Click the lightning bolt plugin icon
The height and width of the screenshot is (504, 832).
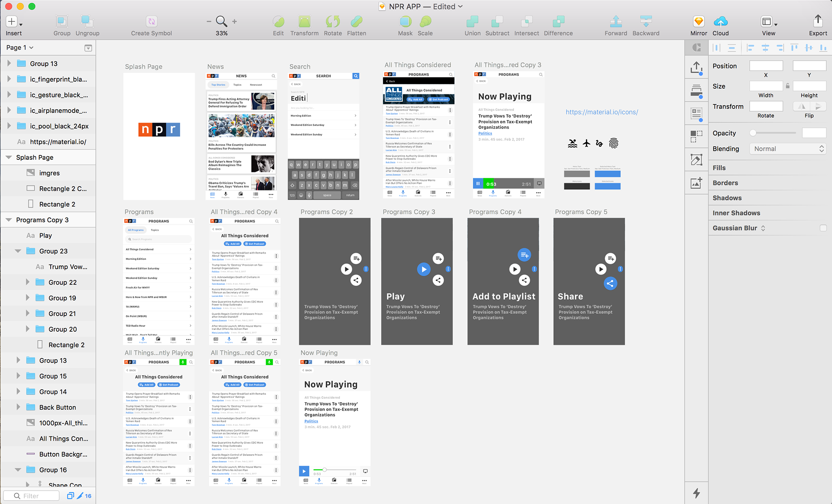point(696,493)
